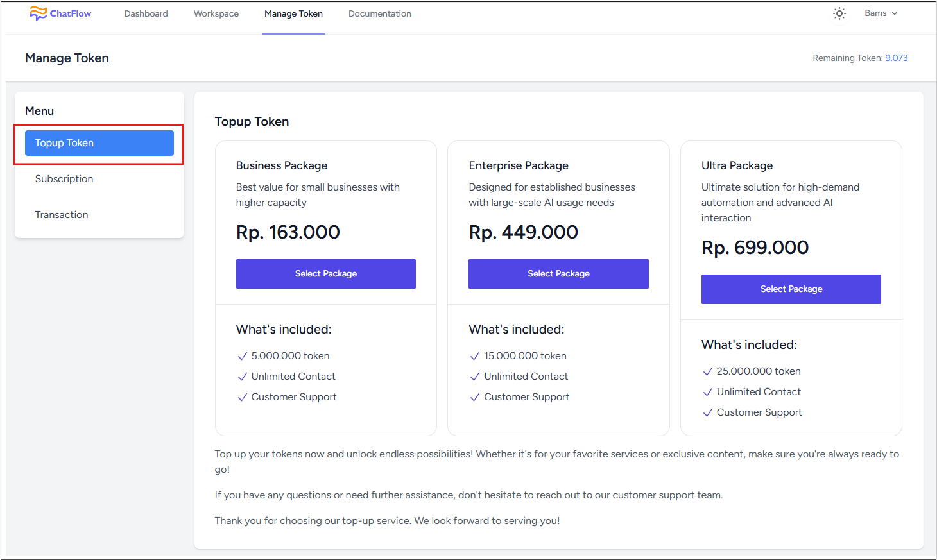Click checkmark icon beside 25.000.000 token
Image resolution: width=937 pixels, height=560 pixels.
pyautogui.click(x=708, y=371)
